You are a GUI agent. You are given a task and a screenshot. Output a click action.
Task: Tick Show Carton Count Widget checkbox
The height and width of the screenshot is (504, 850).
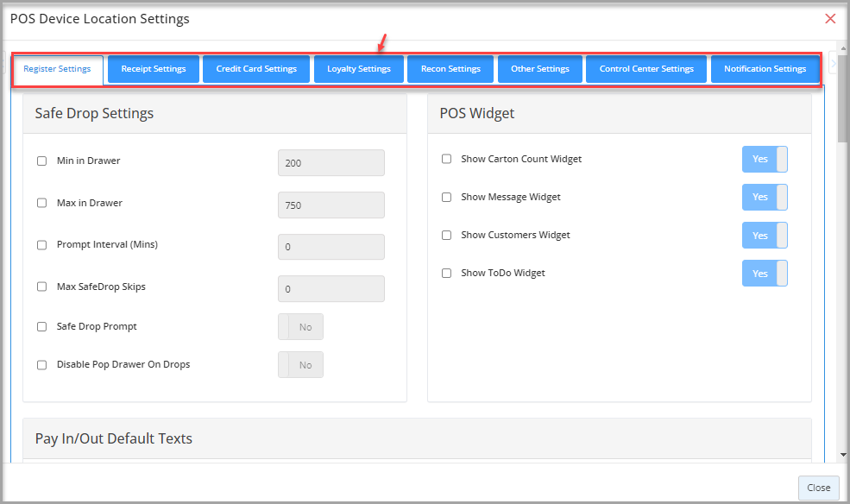447,159
